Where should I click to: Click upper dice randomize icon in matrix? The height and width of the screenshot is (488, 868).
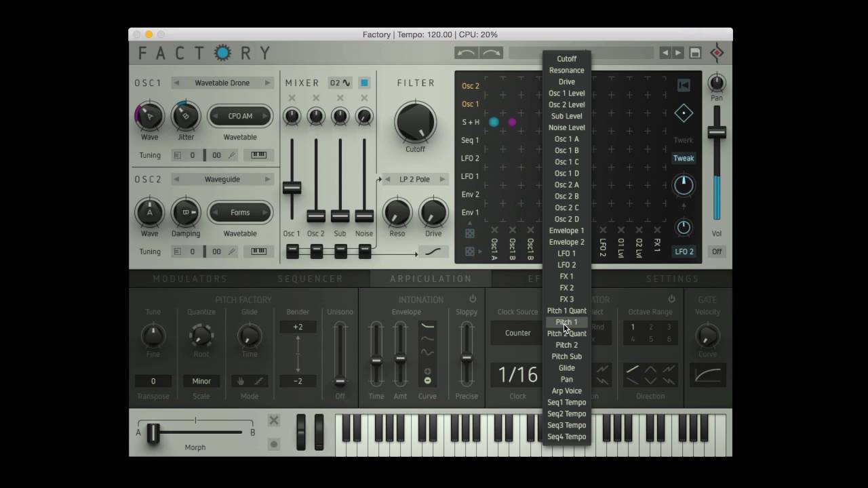pos(469,233)
